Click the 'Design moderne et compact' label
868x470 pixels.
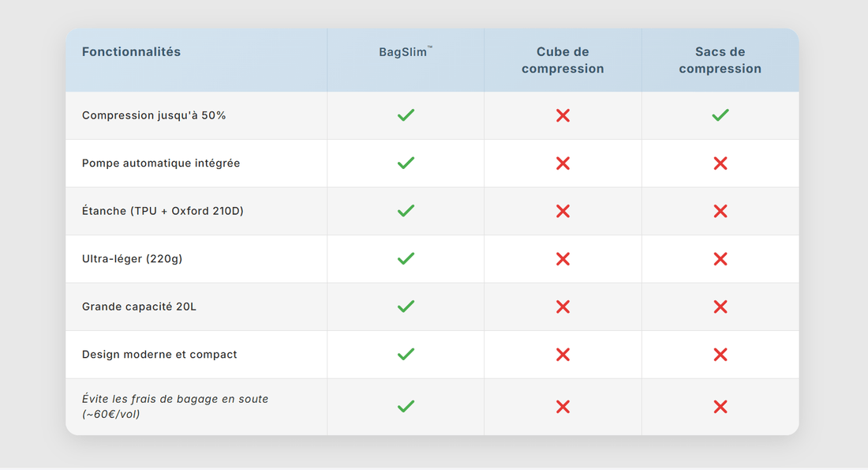click(159, 354)
